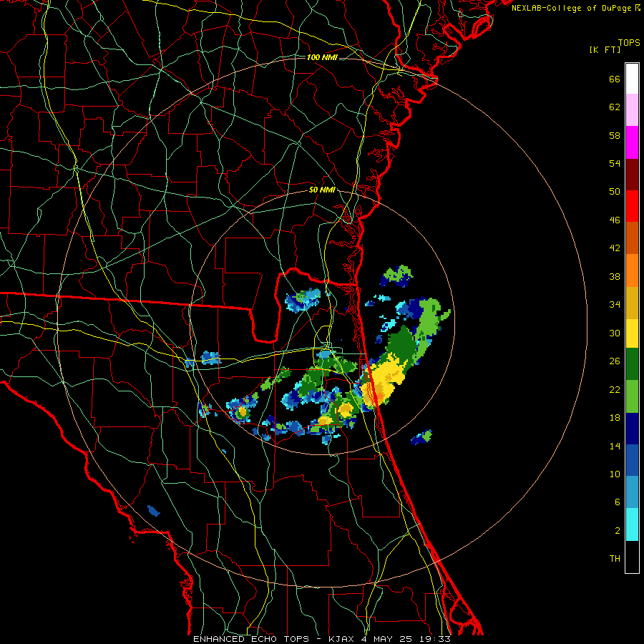Click the TH threshold label
Screen dimensions: 644x644
pyautogui.click(x=615, y=559)
